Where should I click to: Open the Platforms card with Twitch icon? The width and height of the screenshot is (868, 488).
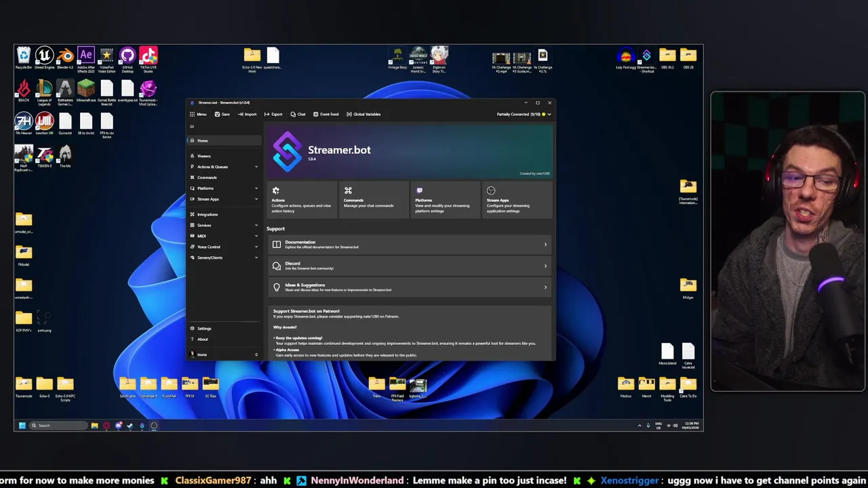446,200
